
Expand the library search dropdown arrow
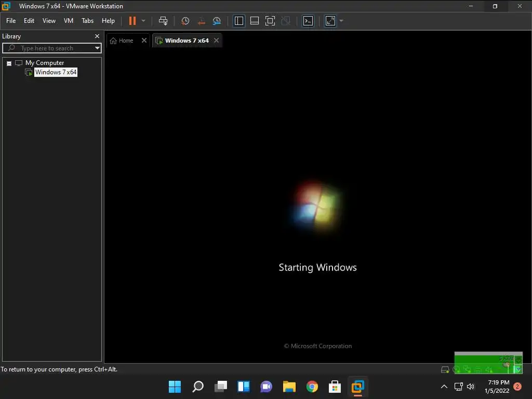coord(97,48)
